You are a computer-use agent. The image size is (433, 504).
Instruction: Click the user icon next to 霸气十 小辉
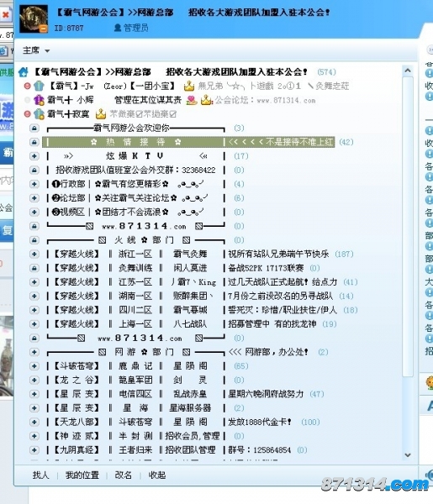coord(39,100)
